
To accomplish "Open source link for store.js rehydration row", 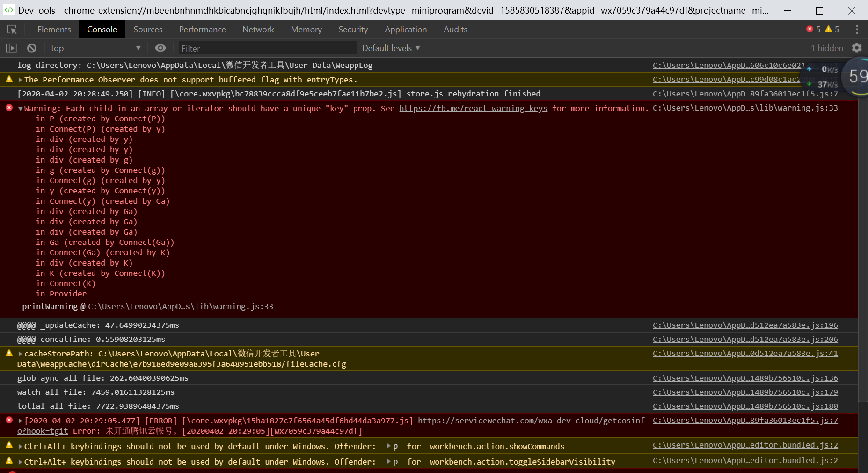I will 745,94.
